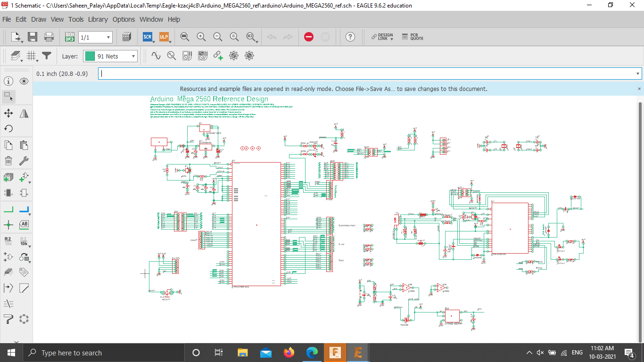This screenshot has width=644, height=362.
Task: Select the Paste tool
Action: pos(24,145)
